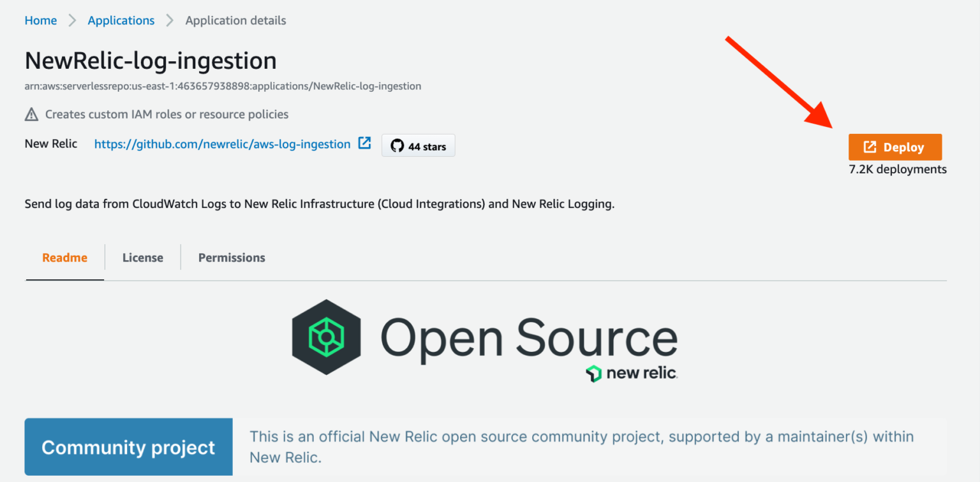Click the 44 stars GitHub badge
Image resolution: width=980 pixels, height=482 pixels.
tap(418, 145)
